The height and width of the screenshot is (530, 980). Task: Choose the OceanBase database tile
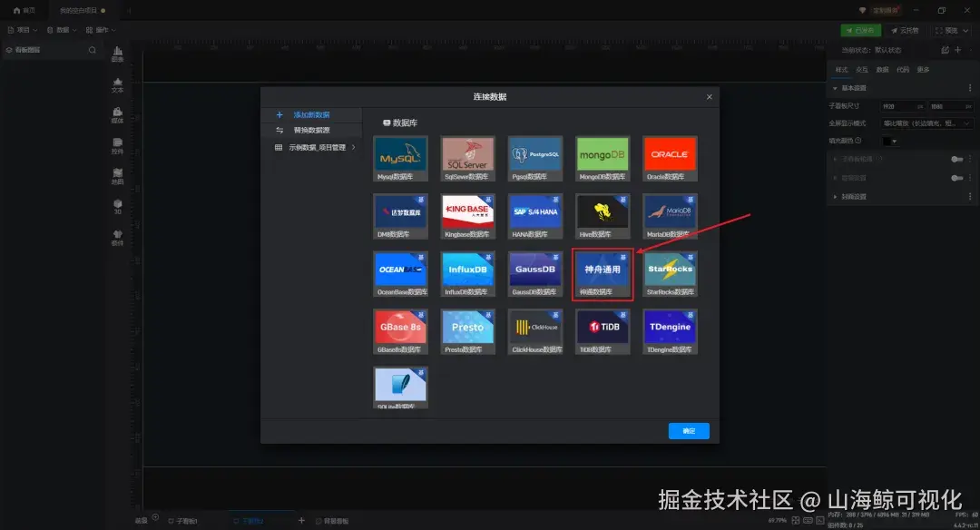(401, 274)
